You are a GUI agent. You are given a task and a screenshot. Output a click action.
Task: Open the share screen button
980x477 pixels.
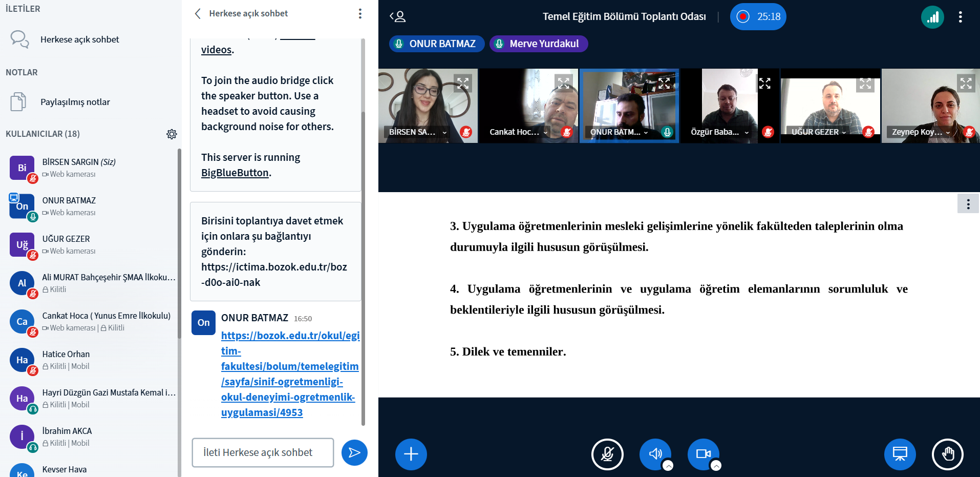click(x=900, y=454)
